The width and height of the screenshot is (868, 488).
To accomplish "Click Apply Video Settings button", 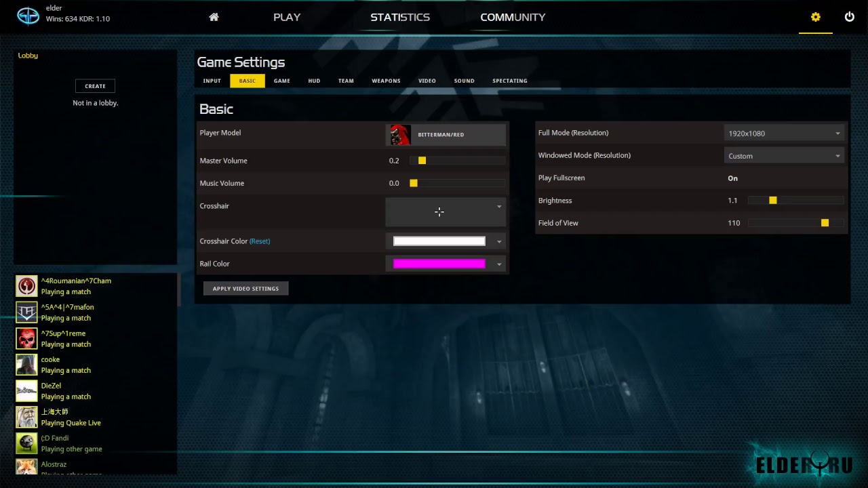I will pyautogui.click(x=245, y=289).
